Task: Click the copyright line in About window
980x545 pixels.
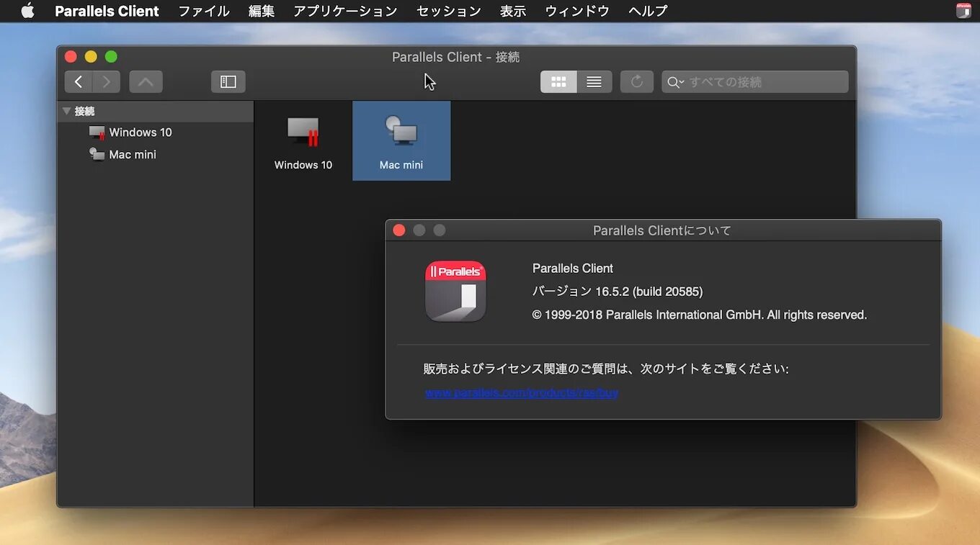Action: pyautogui.click(x=700, y=315)
